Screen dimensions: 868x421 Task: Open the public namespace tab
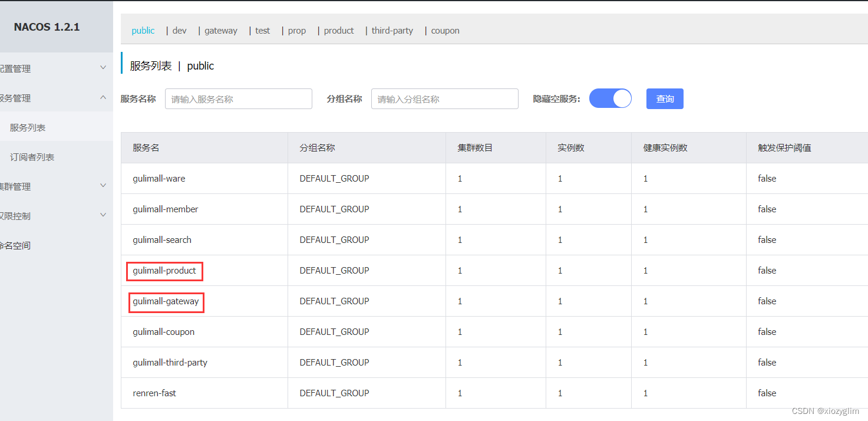[x=143, y=30]
